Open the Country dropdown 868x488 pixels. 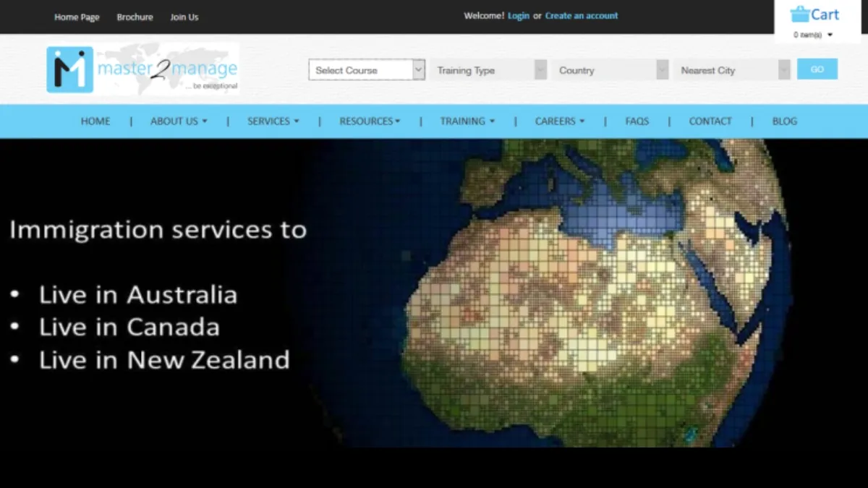[610, 70]
